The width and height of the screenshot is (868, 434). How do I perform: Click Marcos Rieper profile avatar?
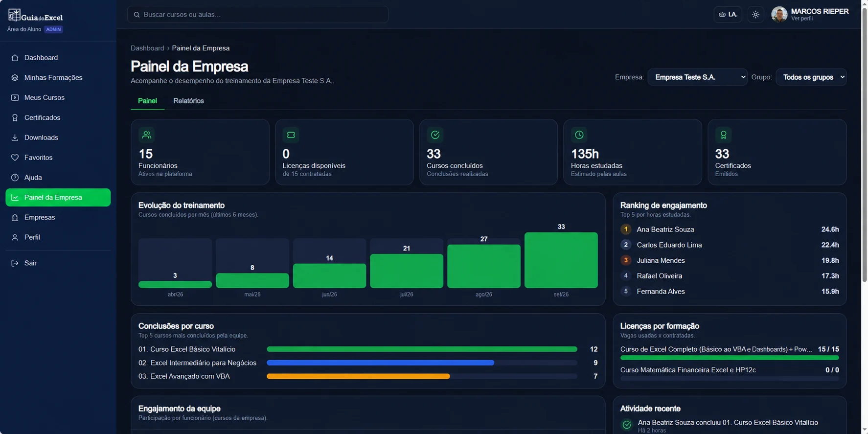[x=779, y=15]
